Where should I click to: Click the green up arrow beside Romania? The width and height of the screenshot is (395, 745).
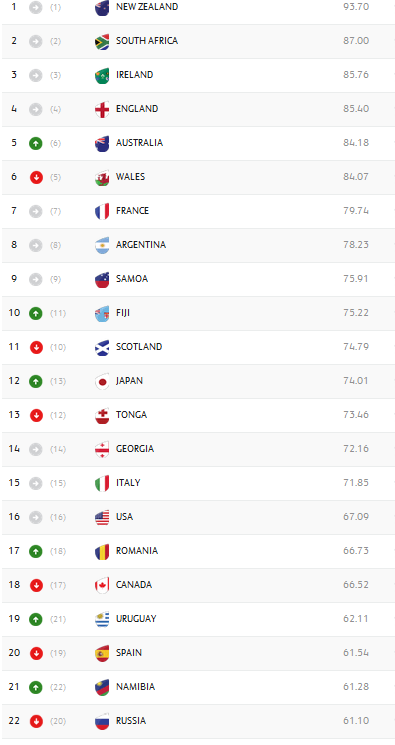pyautogui.click(x=36, y=551)
